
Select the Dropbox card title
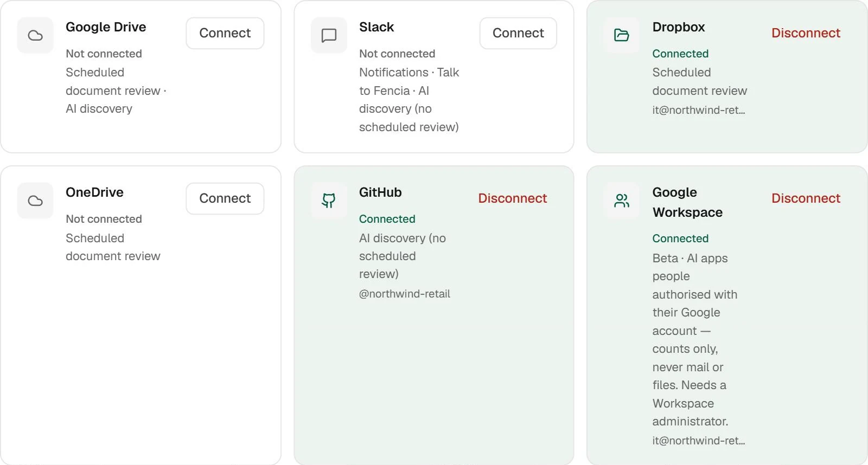point(679,27)
